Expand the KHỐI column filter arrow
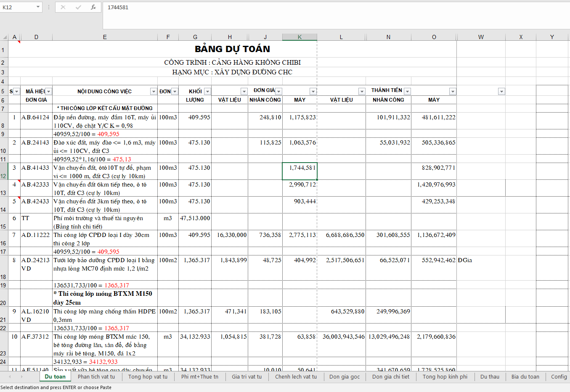 pyautogui.click(x=207, y=92)
